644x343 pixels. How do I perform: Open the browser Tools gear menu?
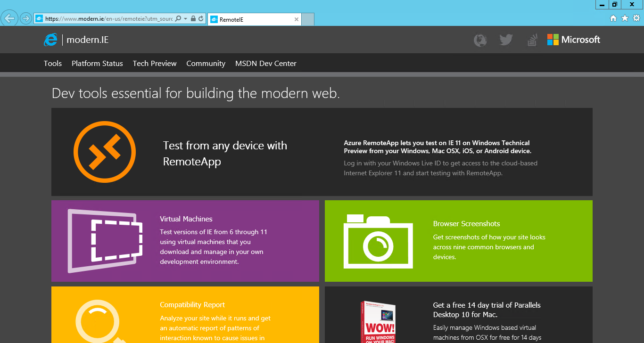tap(636, 18)
